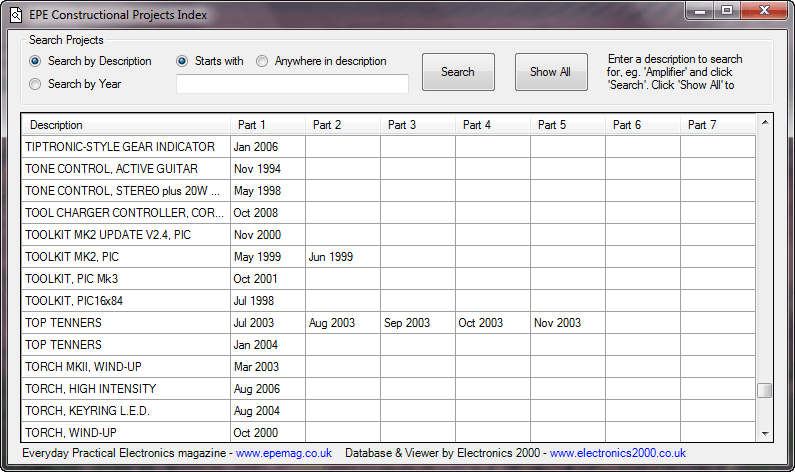This screenshot has height=472, width=795.
Task: Close the EPE Projects Index window
Action: (x=765, y=11)
